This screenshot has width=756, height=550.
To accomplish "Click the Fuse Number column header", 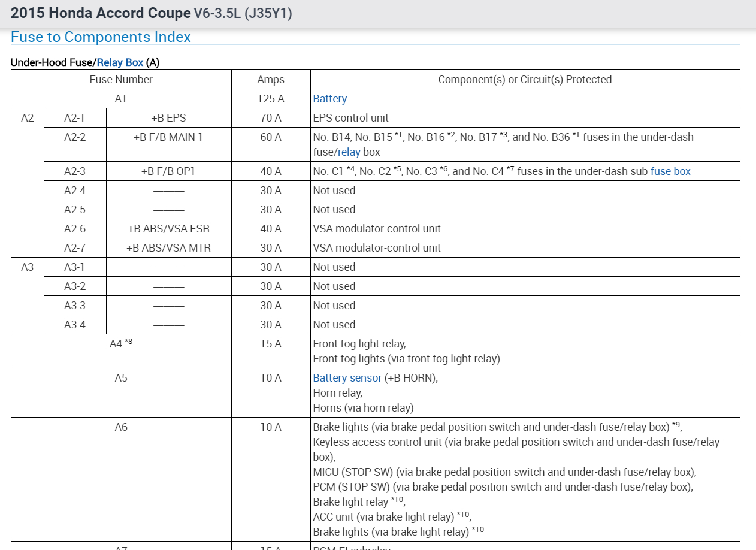I will point(121,80).
